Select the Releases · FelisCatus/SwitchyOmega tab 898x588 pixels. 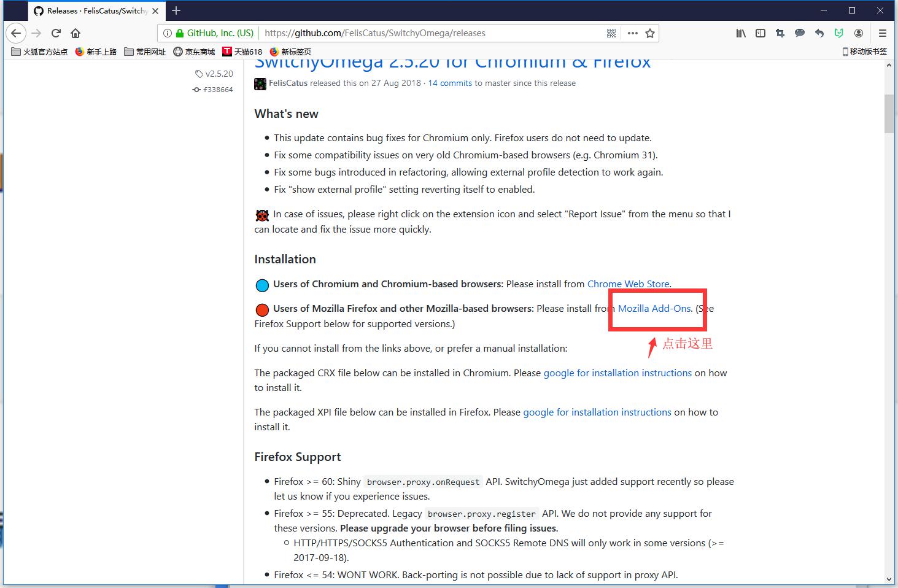tap(97, 10)
